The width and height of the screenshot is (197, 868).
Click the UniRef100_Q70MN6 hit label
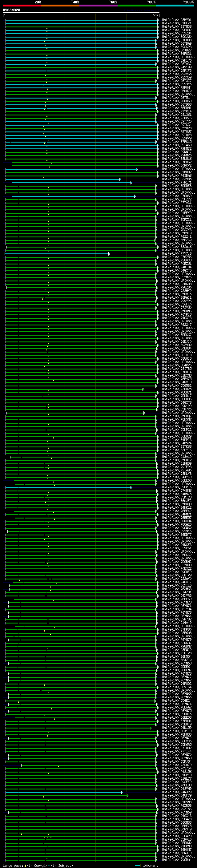coord(176,491)
